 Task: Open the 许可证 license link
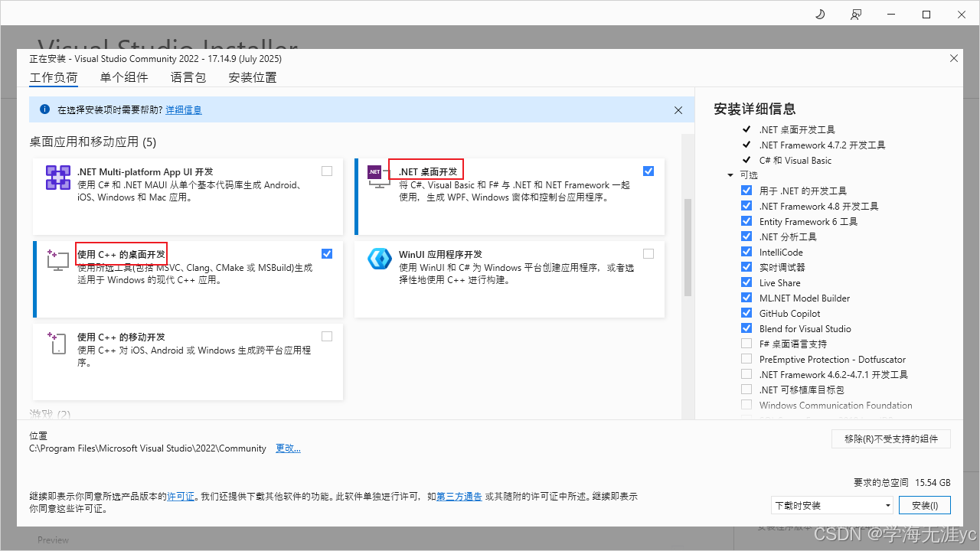[x=181, y=497]
